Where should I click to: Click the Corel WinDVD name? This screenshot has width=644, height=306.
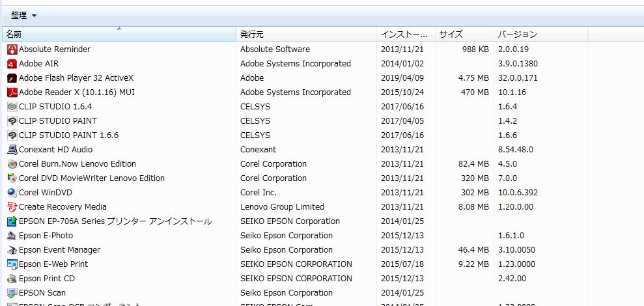(x=46, y=193)
